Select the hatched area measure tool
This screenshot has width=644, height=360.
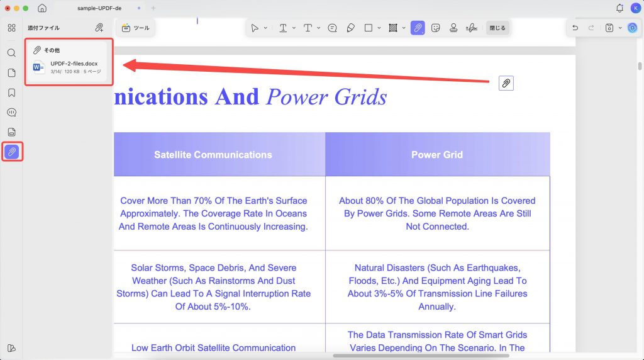pos(393,28)
